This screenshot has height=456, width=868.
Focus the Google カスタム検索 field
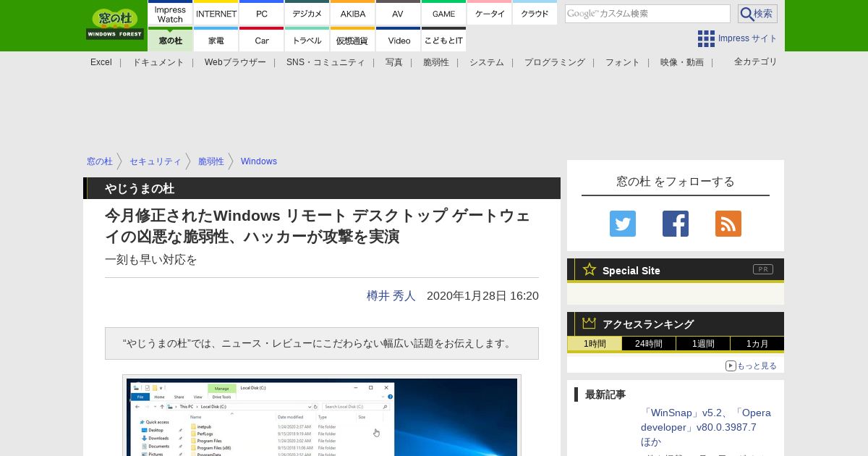pos(647,14)
